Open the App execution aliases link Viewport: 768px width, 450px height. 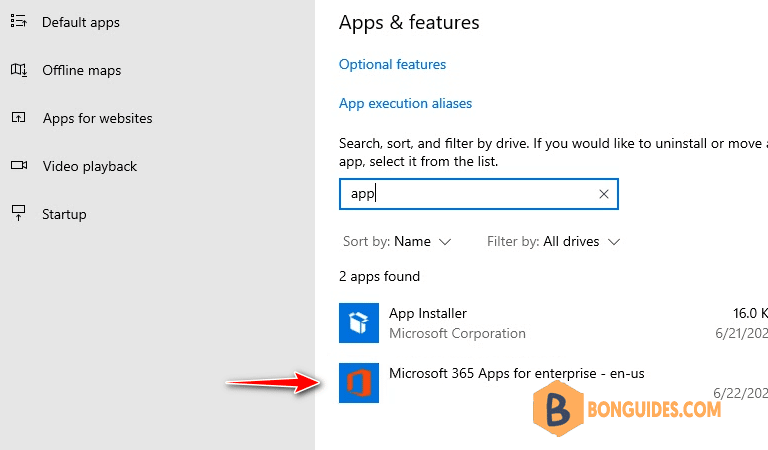405,103
